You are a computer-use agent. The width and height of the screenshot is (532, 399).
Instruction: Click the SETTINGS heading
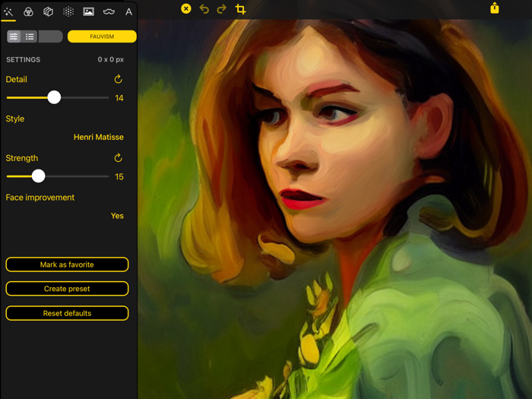24,60
